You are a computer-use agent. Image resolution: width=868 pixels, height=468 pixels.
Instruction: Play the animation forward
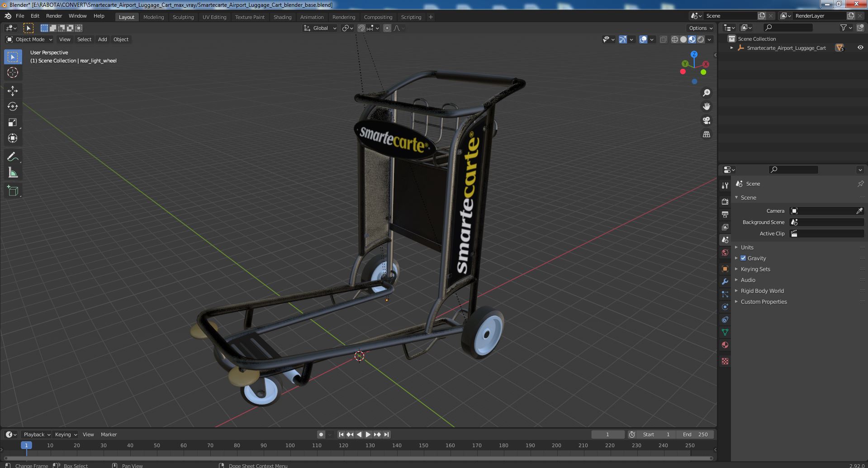(368, 435)
